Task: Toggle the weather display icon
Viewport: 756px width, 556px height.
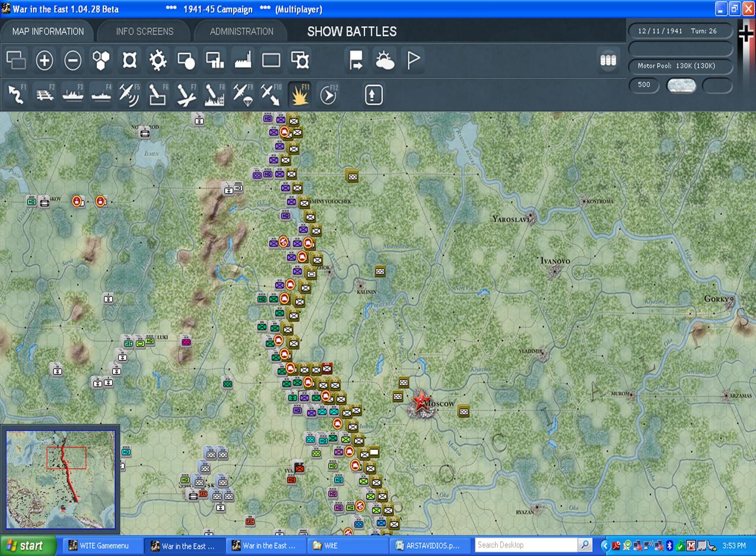Action: pos(385,60)
